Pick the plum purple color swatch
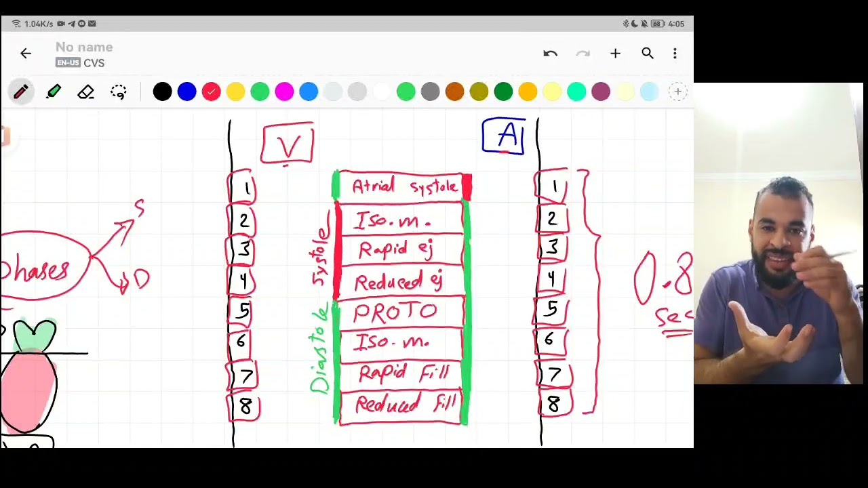This screenshot has width=868, height=488. [601, 91]
